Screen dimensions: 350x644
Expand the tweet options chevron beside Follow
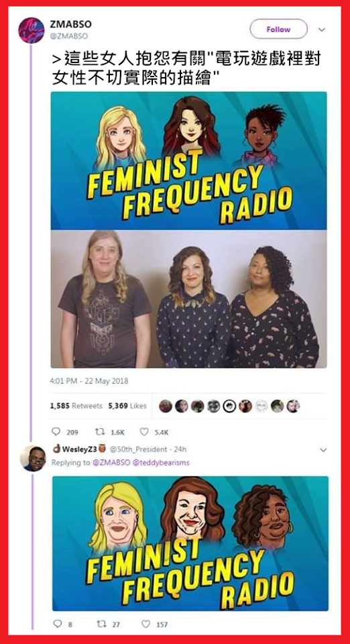click(x=322, y=30)
